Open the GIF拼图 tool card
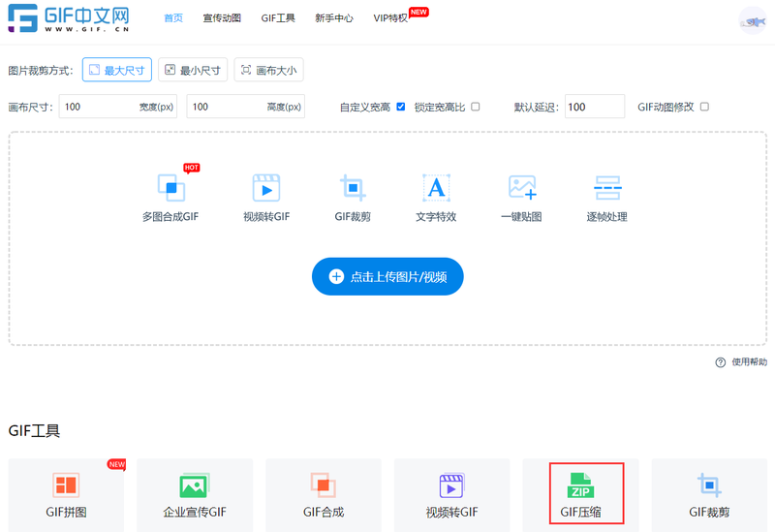 pyautogui.click(x=66, y=494)
